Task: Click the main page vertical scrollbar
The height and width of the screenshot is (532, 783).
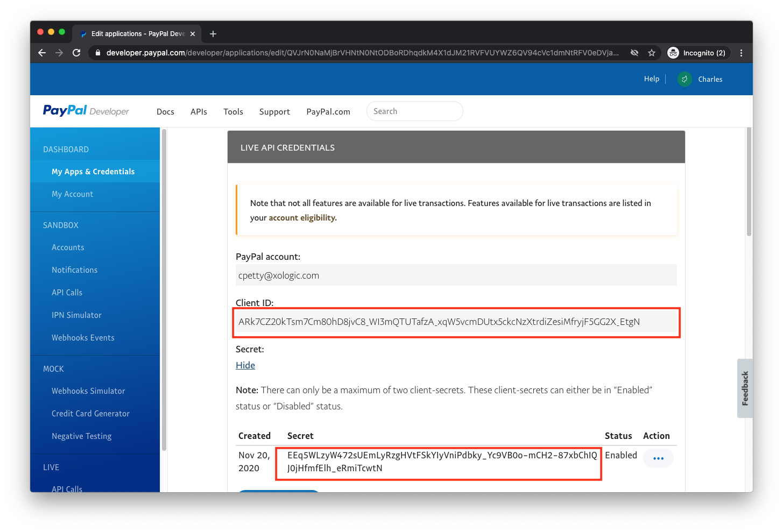Action: coord(749,182)
